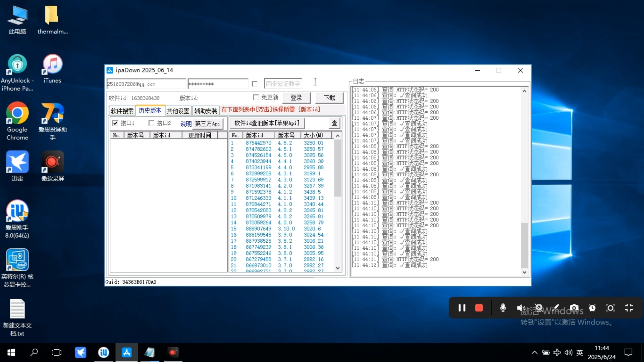Stop recording with the red square button
Screen dimensions: 644x362
479,308
